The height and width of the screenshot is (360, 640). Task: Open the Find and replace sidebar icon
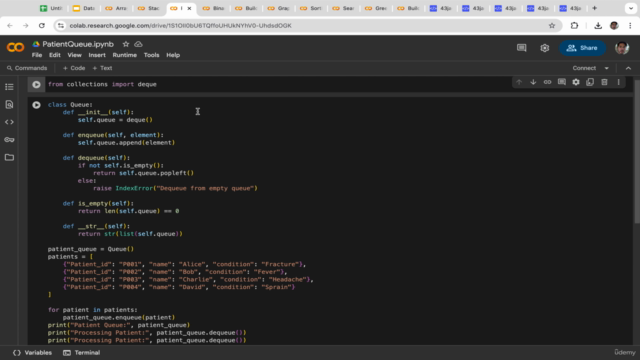pos(9,104)
